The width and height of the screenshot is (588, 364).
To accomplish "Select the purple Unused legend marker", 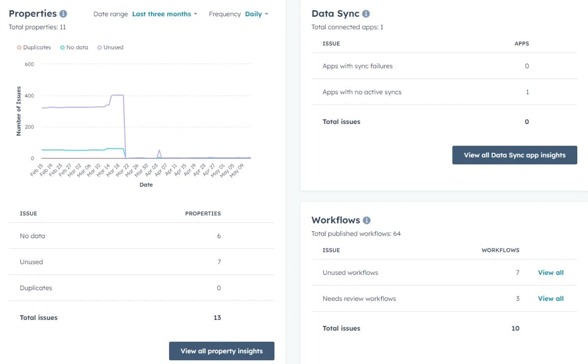I will (99, 47).
